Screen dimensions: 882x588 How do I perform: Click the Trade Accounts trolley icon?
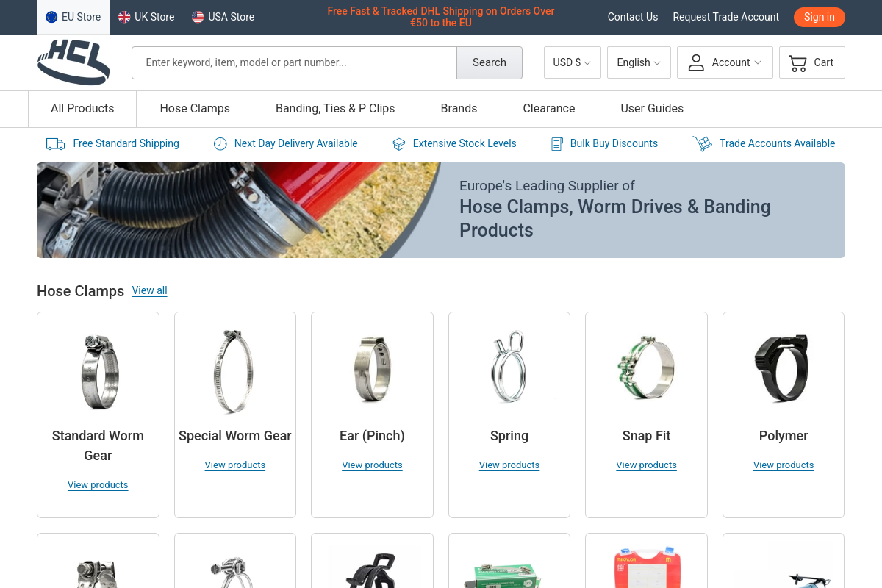pyautogui.click(x=702, y=143)
